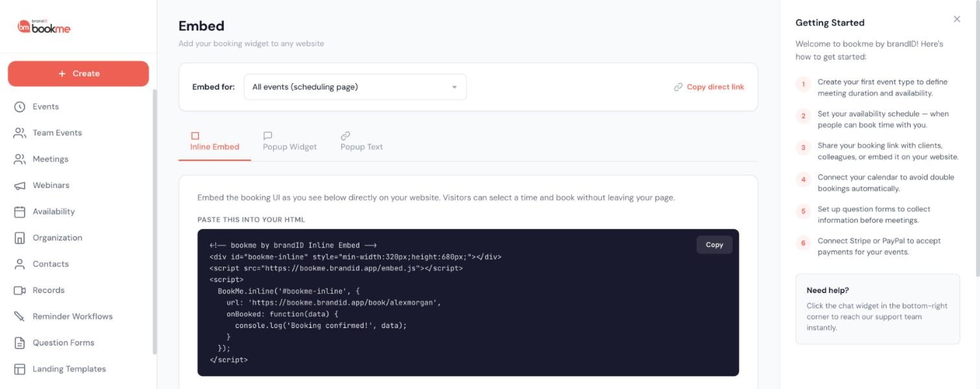The height and width of the screenshot is (389, 980).
Task: Copy the embed code snippet
Action: point(714,245)
